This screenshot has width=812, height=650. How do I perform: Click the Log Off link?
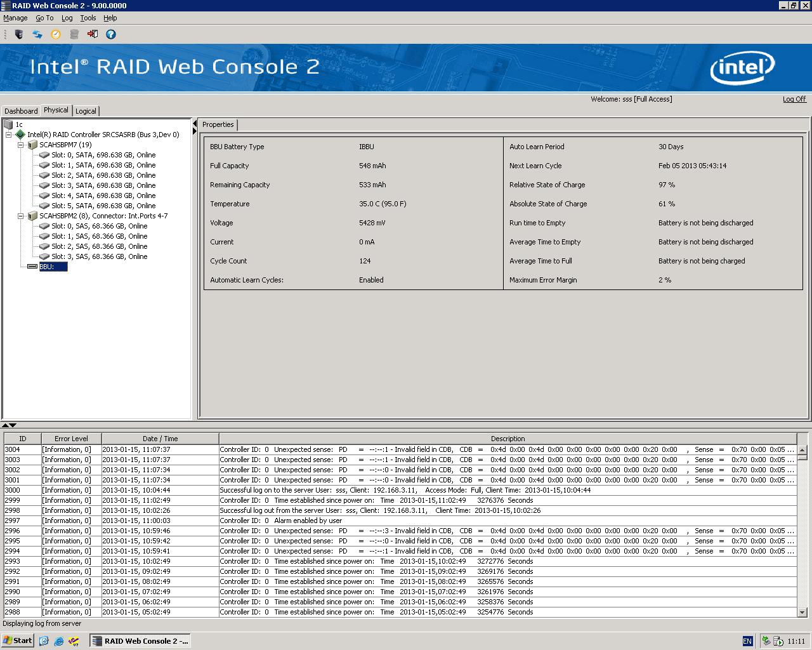pos(794,99)
